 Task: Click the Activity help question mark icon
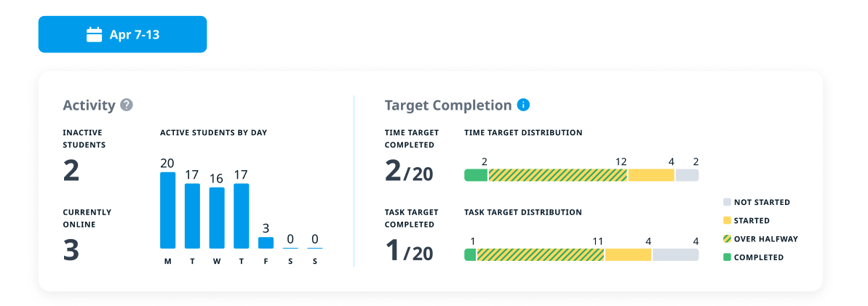pos(127,105)
